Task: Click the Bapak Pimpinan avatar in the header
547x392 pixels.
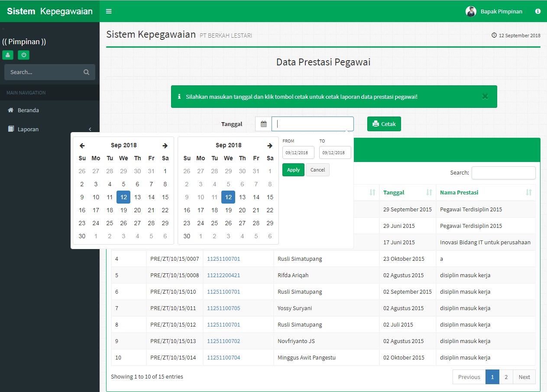Action: point(470,11)
